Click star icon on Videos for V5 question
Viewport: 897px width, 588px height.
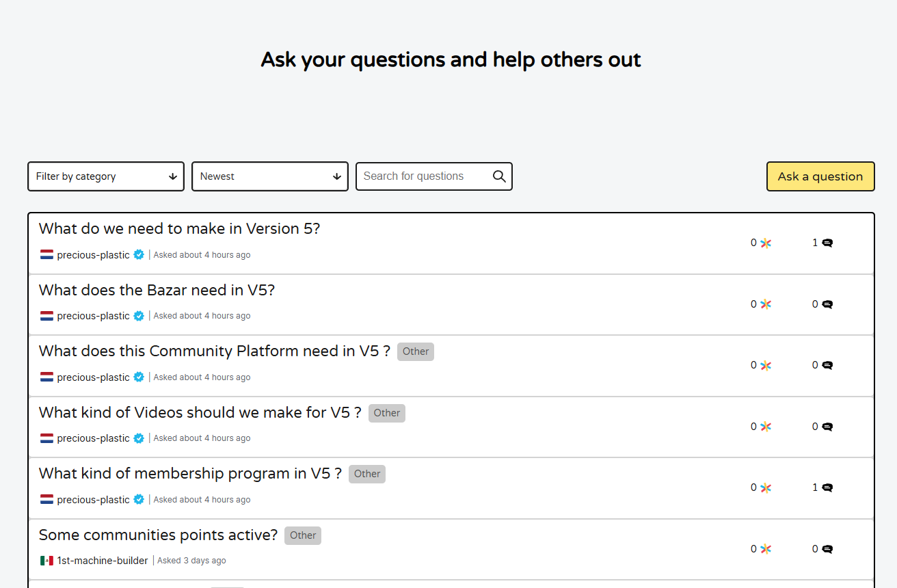pyautogui.click(x=766, y=427)
